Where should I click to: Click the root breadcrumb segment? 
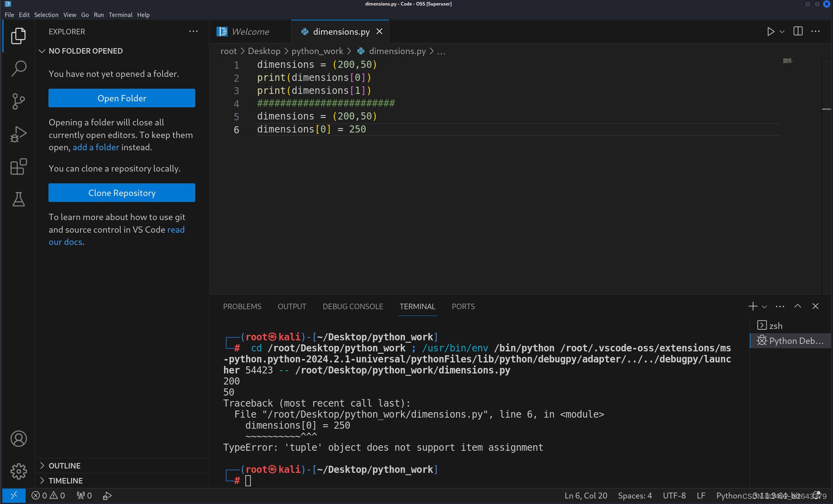(x=228, y=51)
